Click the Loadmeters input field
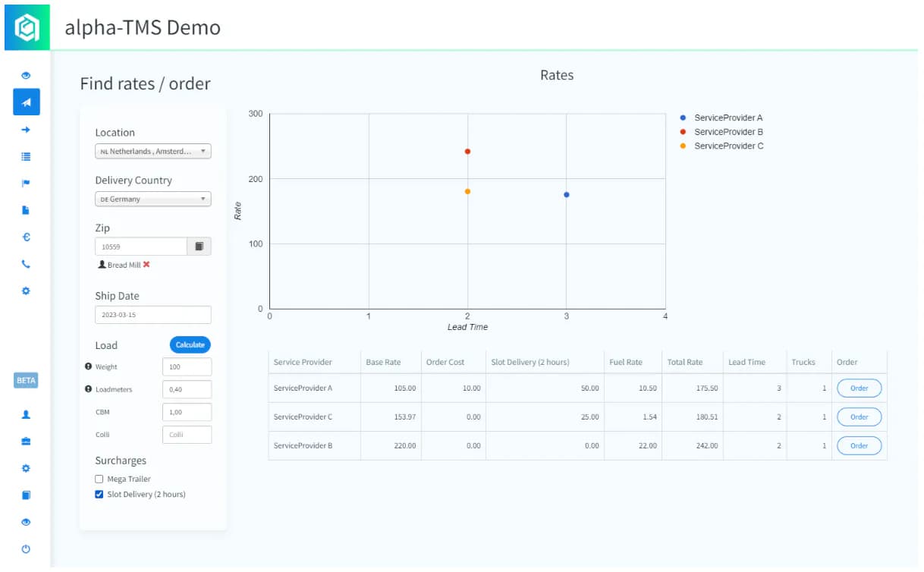The height and width of the screenshot is (572, 924). pyautogui.click(x=187, y=390)
